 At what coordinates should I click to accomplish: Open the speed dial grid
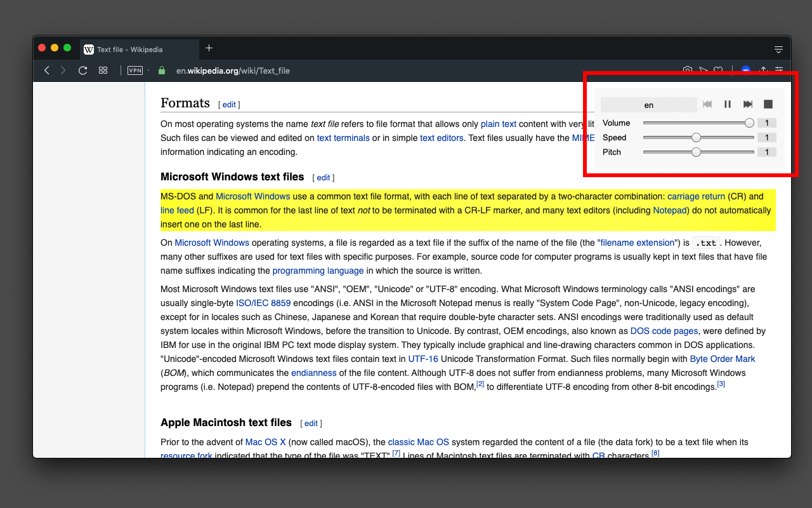pos(103,70)
